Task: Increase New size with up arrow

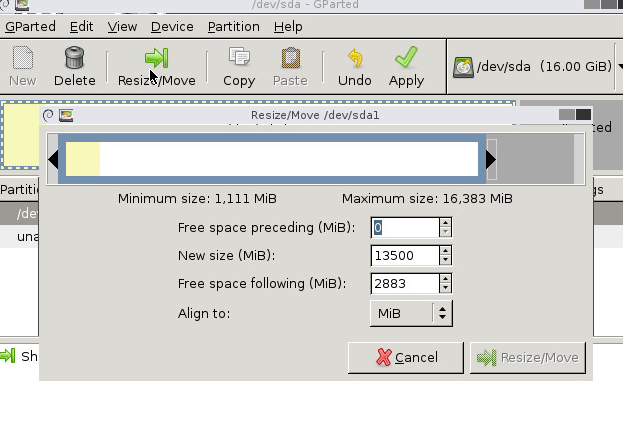Action: (445, 251)
